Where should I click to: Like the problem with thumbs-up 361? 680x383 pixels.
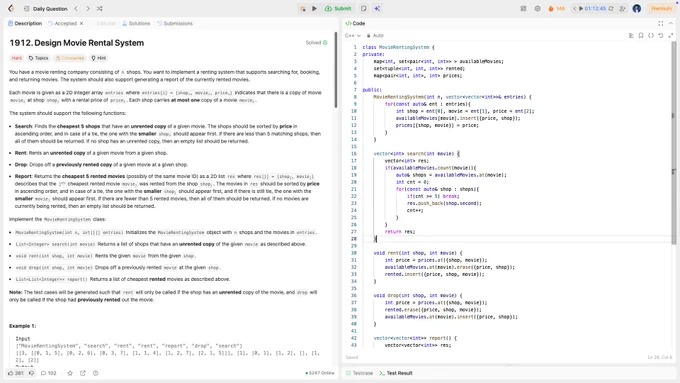coord(16,373)
